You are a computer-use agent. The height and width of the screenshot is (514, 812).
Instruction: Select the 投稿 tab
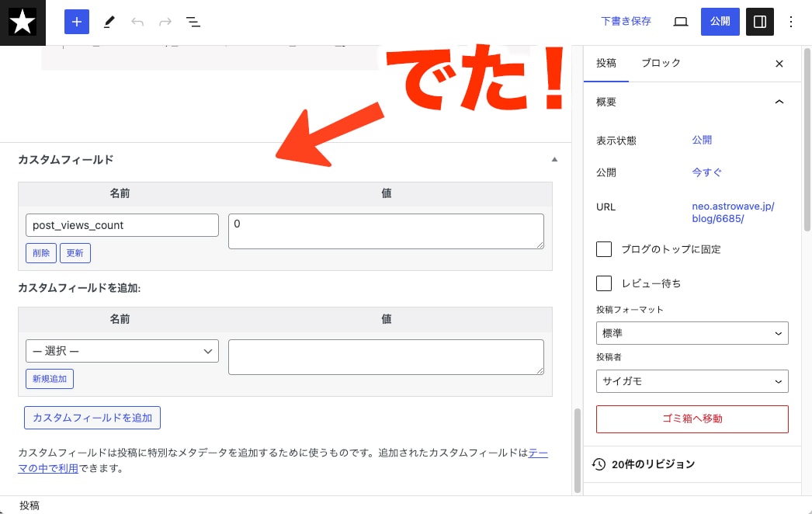click(x=606, y=63)
